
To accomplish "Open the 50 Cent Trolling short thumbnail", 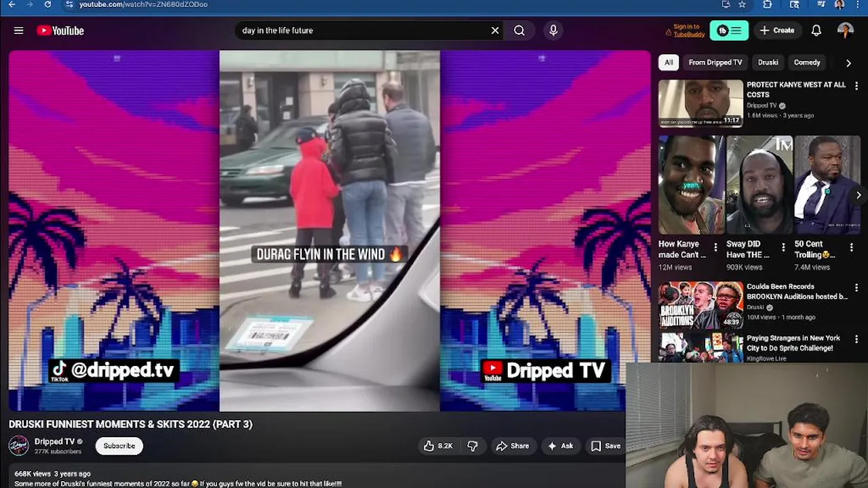I will tap(827, 185).
